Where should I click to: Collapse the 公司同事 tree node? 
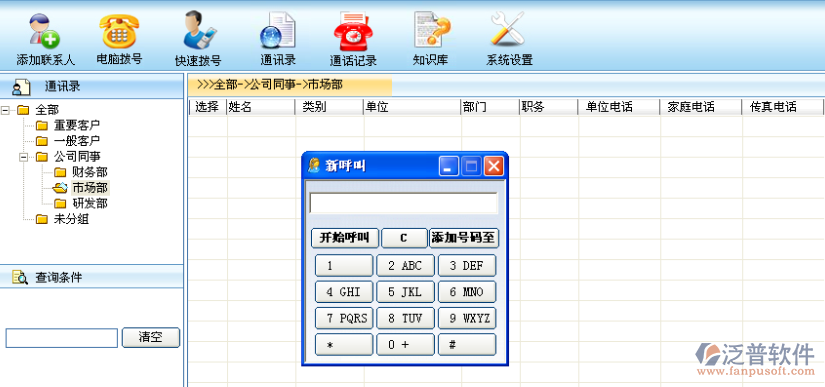23,157
